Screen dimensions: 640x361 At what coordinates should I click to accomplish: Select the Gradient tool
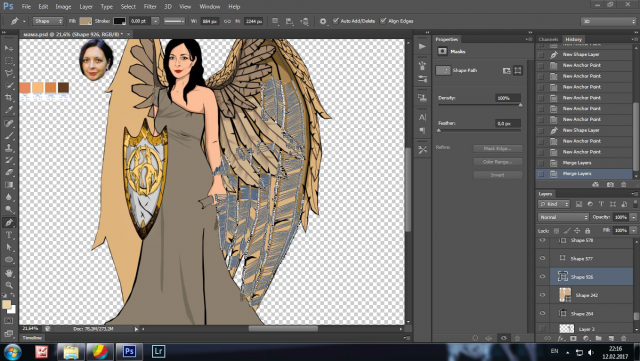9,185
